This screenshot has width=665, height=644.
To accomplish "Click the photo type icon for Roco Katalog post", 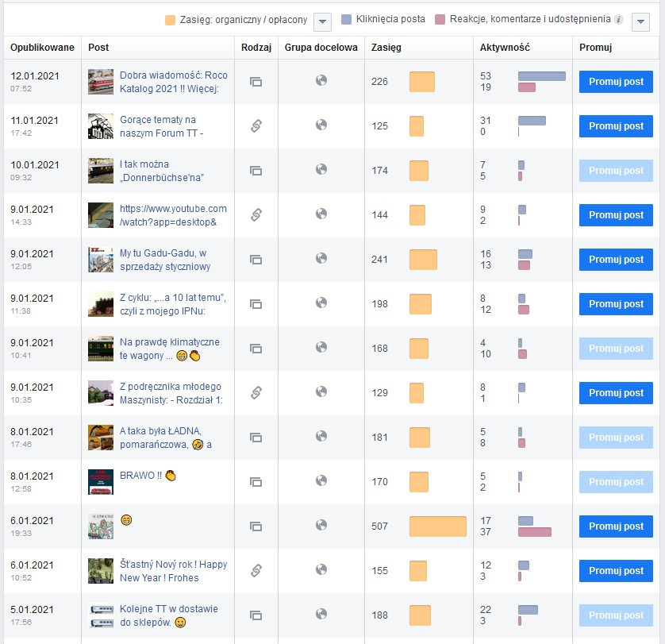I will pyautogui.click(x=256, y=81).
